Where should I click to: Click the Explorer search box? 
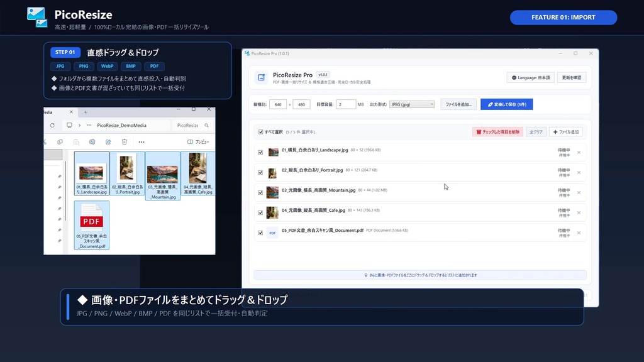[x=192, y=125]
